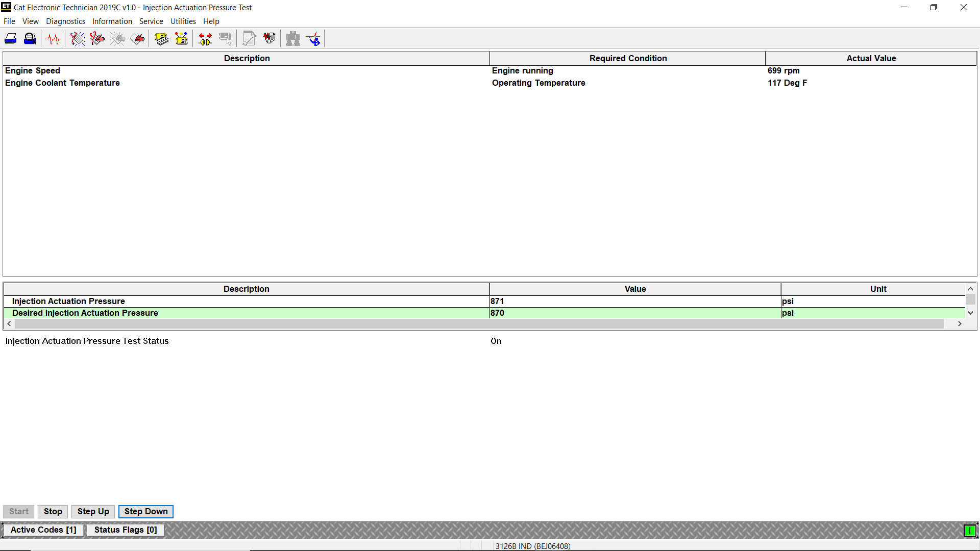Select the Engine Speed row

point(489,71)
